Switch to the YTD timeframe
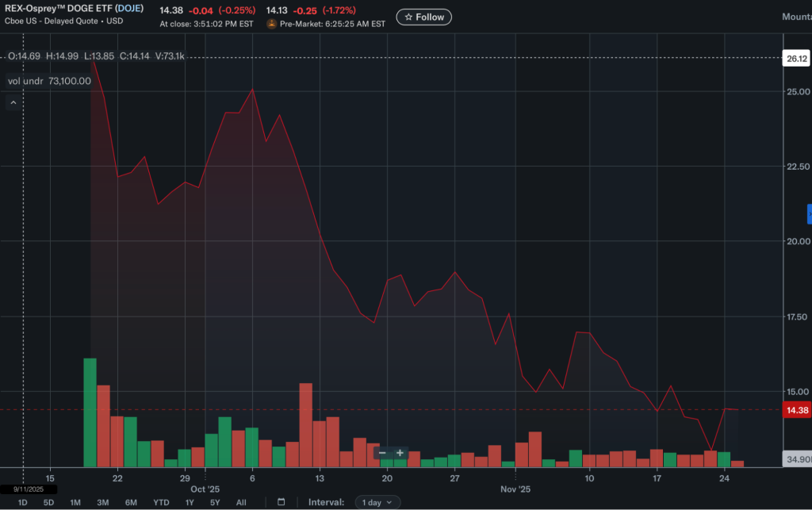812x510 pixels. [161, 502]
